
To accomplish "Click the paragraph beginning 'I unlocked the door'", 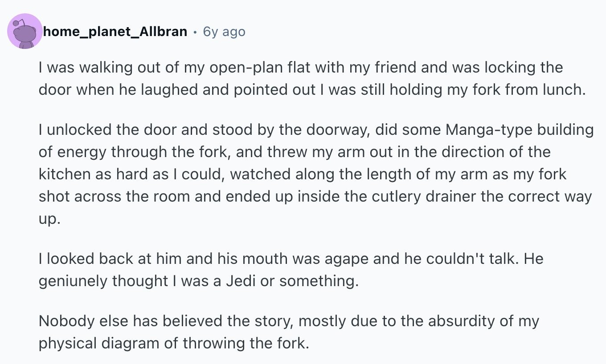I will tap(316, 174).
